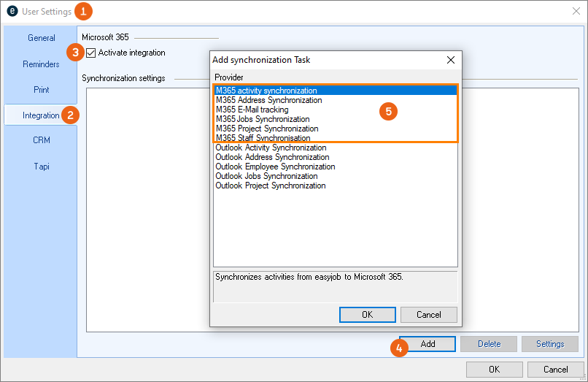Viewport: 588px width, 382px height.
Task: Pick M365 Jobs Synchronization entry
Action: pyautogui.click(x=263, y=119)
